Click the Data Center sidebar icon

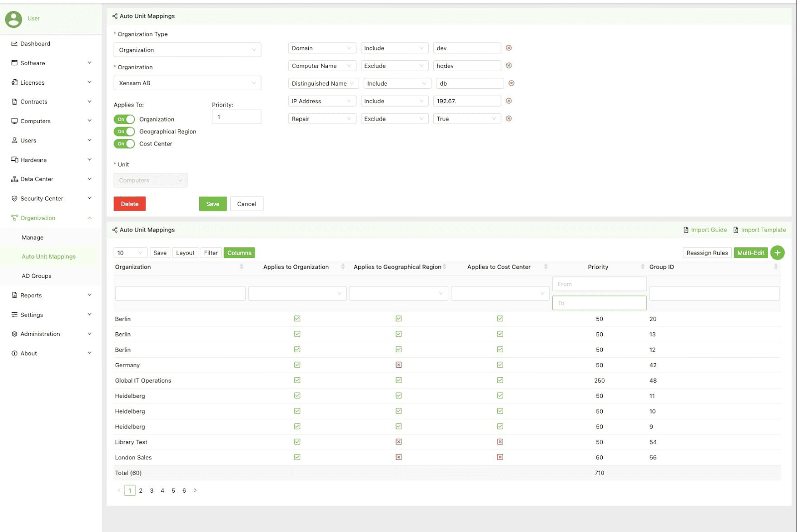14,179
